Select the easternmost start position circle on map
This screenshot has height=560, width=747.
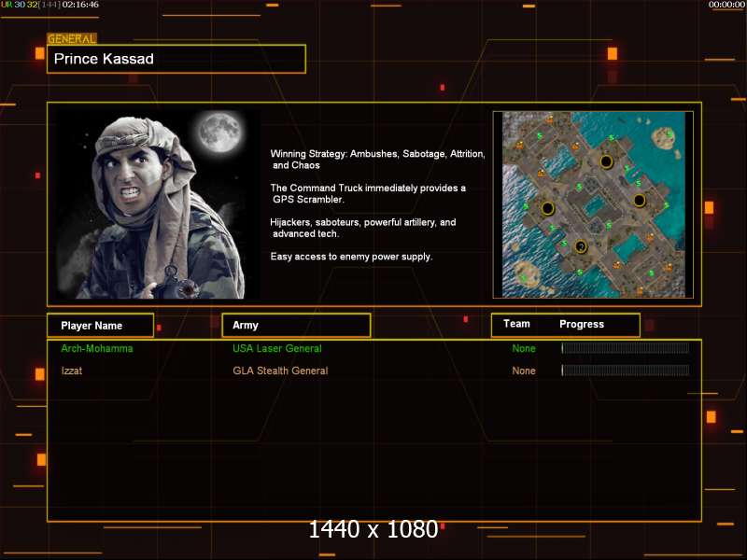click(x=640, y=201)
